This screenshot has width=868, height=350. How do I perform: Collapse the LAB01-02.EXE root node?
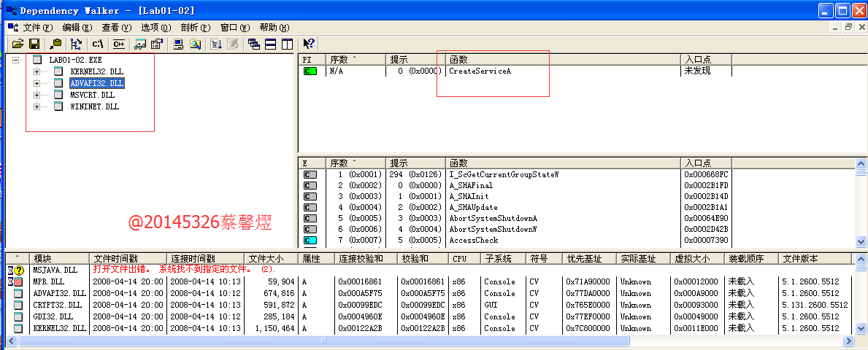tap(16, 60)
